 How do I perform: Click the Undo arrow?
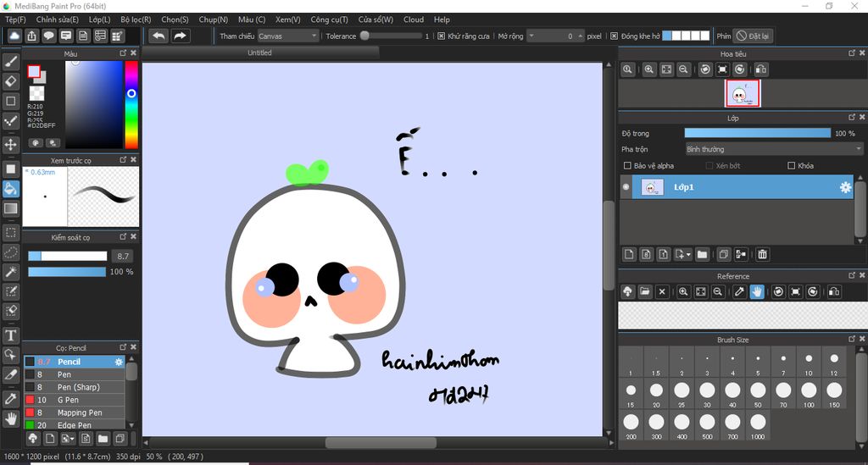[x=159, y=36]
